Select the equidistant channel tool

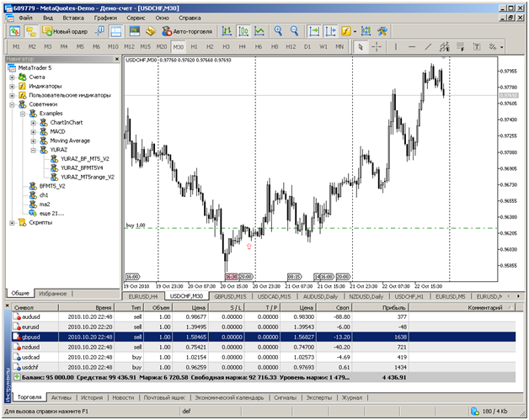(x=444, y=47)
